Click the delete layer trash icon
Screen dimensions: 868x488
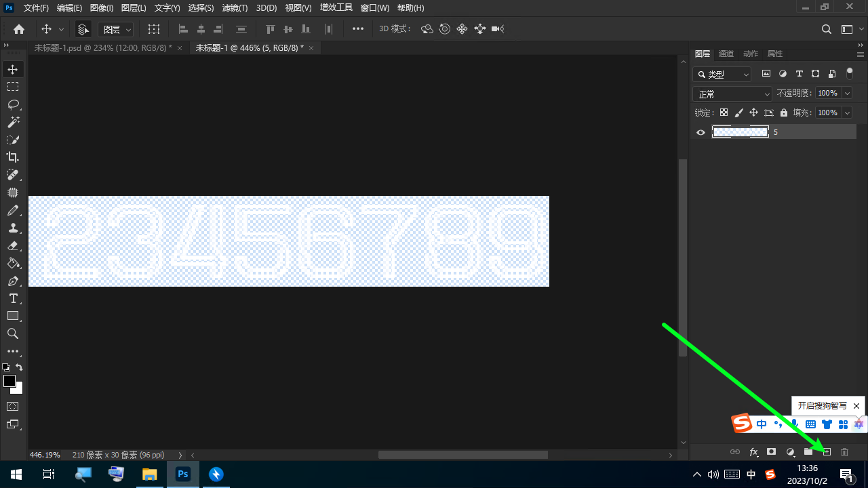point(844,452)
